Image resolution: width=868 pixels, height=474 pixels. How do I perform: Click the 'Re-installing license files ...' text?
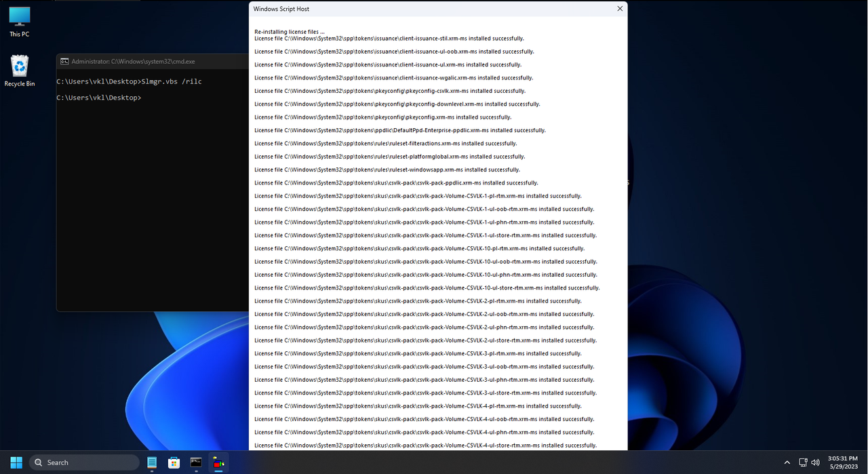point(290,32)
